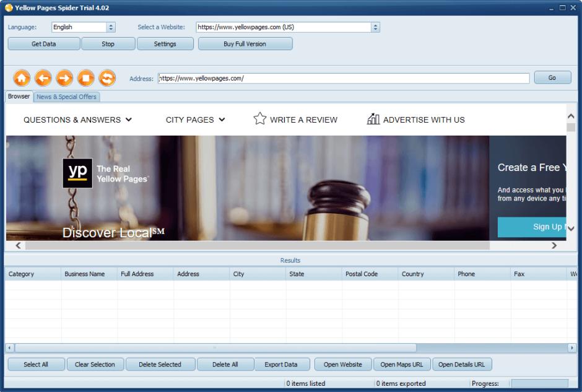This screenshot has height=392, width=582.
Task: Click the Open Details URL button
Action: 462,365
